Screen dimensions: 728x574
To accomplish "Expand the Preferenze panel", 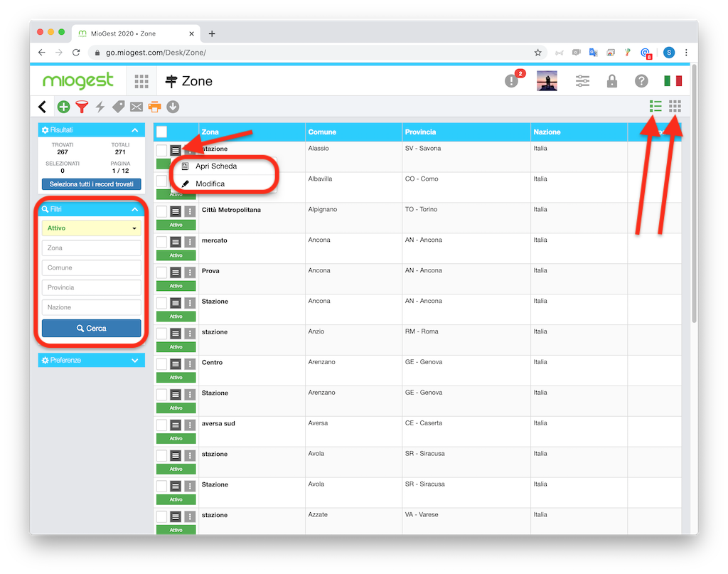I will (x=135, y=361).
